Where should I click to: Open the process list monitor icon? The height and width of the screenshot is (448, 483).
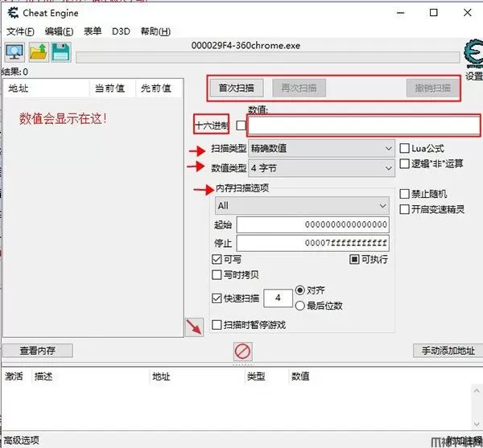click(14, 52)
